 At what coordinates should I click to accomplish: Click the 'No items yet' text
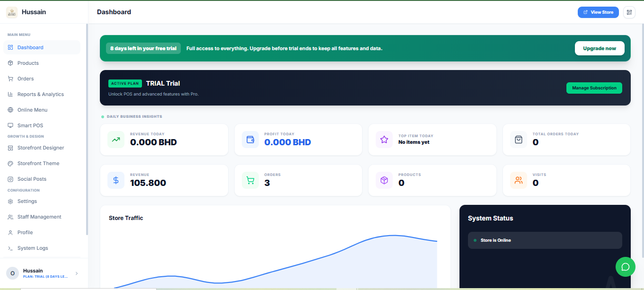pyautogui.click(x=414, y=142)
